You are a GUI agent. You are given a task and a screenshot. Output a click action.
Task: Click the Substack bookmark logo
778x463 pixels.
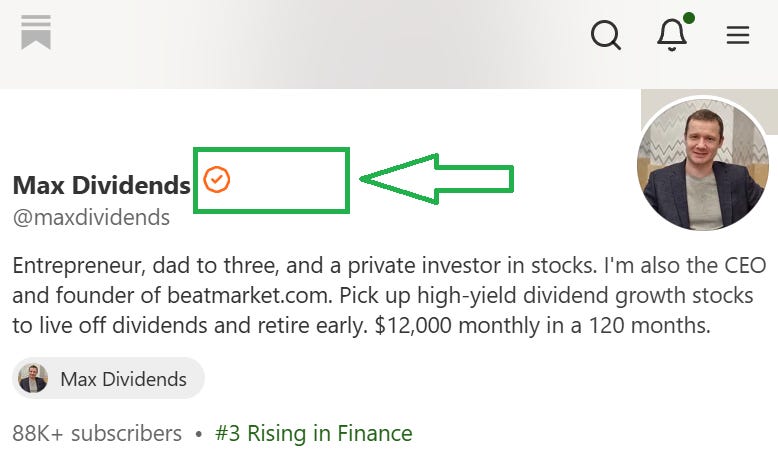point(36,33)
